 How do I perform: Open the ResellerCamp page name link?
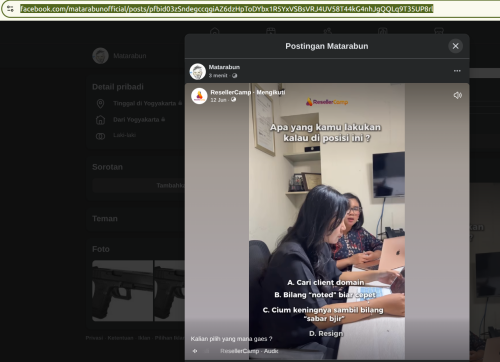point(230,92)
